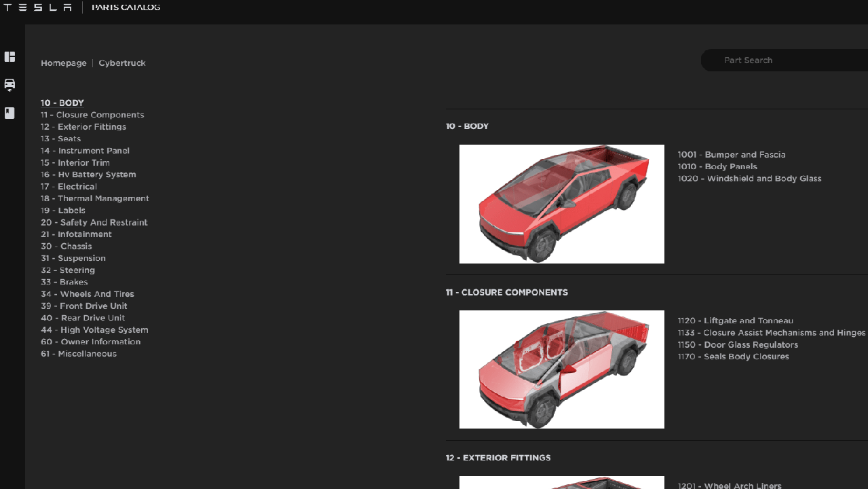Go to Homepage breadcrumb

[64, 63]
